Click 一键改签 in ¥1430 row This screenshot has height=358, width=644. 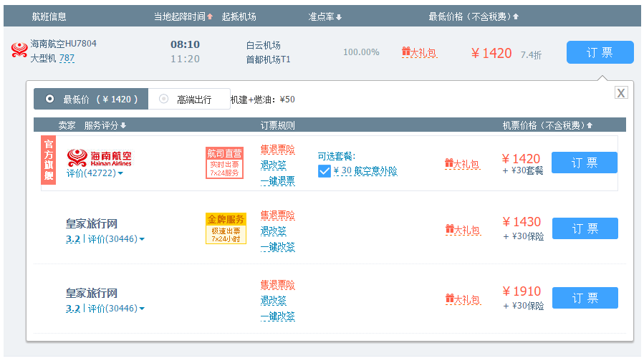278,246
